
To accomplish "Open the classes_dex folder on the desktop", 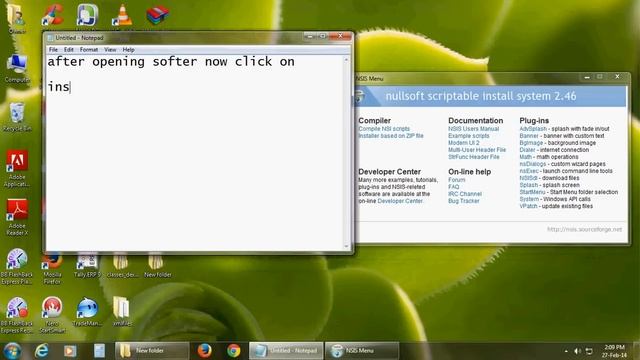I will point(122,265).
